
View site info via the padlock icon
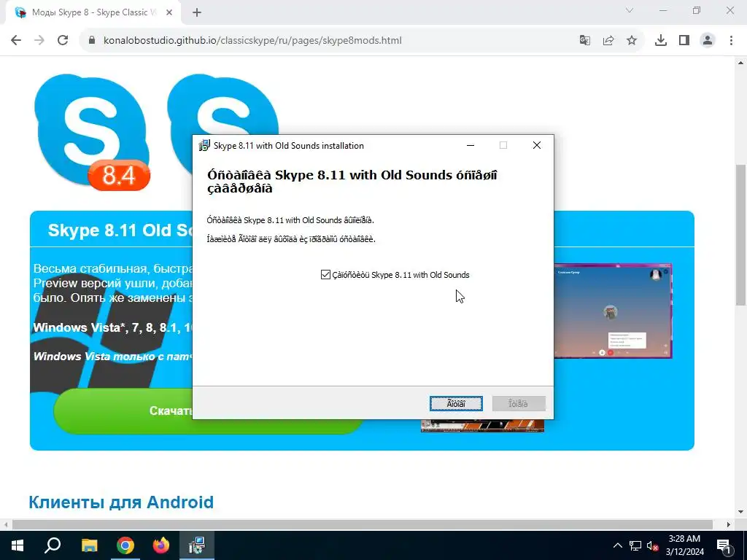point(93,41)
